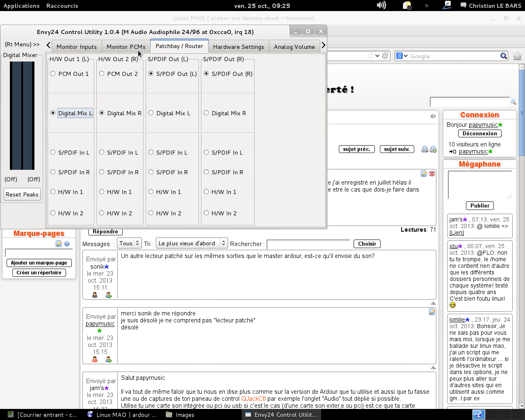
Task: Click the Google search magnifier icon
Action: click(504, 56)
